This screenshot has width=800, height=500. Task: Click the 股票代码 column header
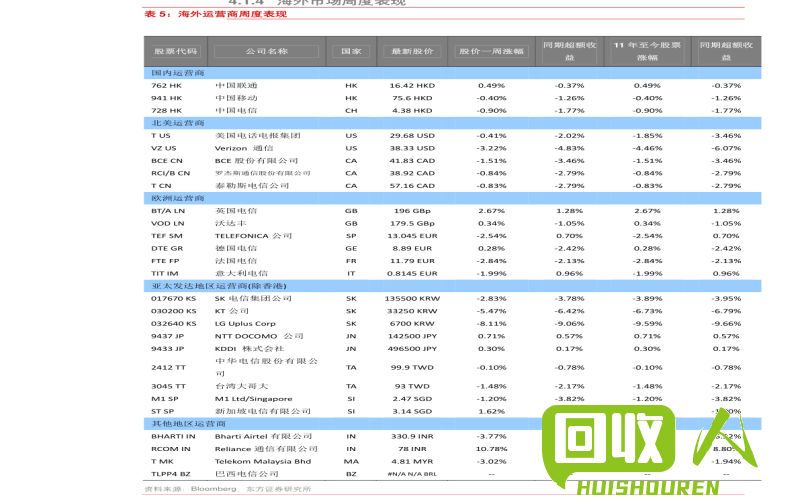(x=176, y=52)
